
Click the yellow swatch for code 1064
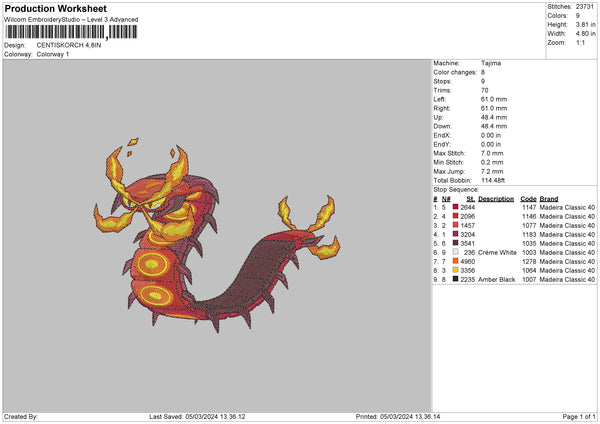[455, 270]
